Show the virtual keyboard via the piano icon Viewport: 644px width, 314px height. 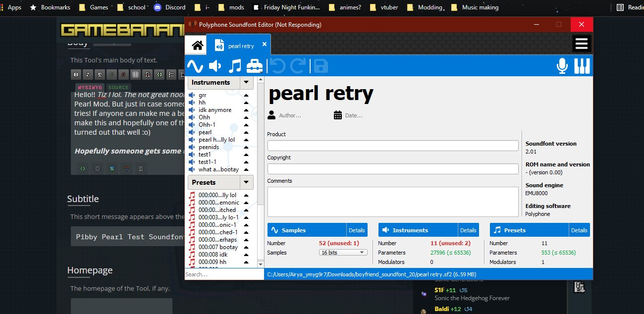coord(582,65)
